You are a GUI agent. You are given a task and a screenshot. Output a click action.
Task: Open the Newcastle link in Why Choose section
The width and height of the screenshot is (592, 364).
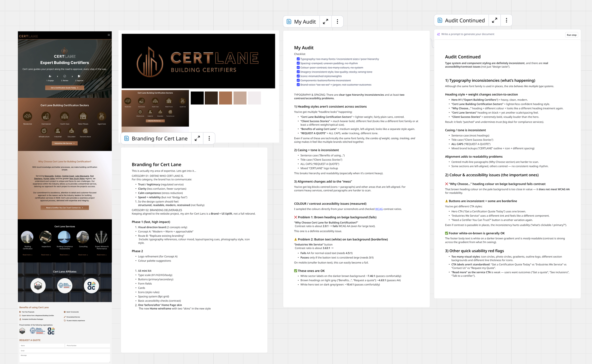[x=49, y=176]
